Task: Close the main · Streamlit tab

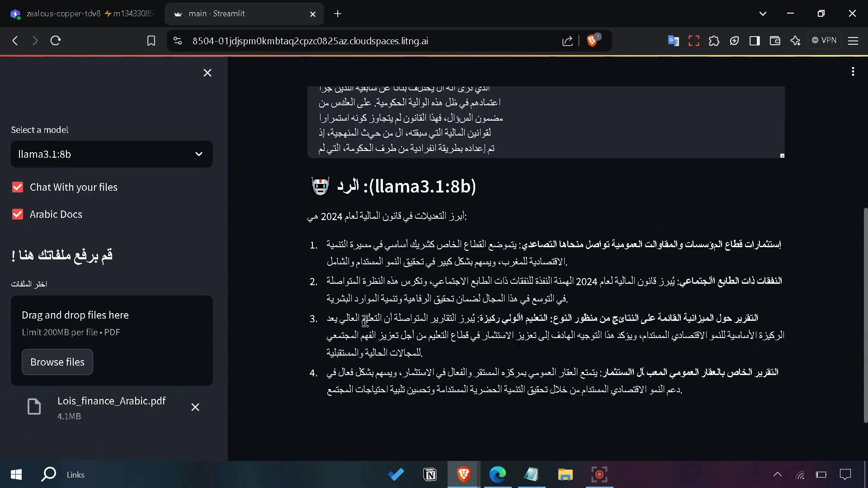Action: 313,14
